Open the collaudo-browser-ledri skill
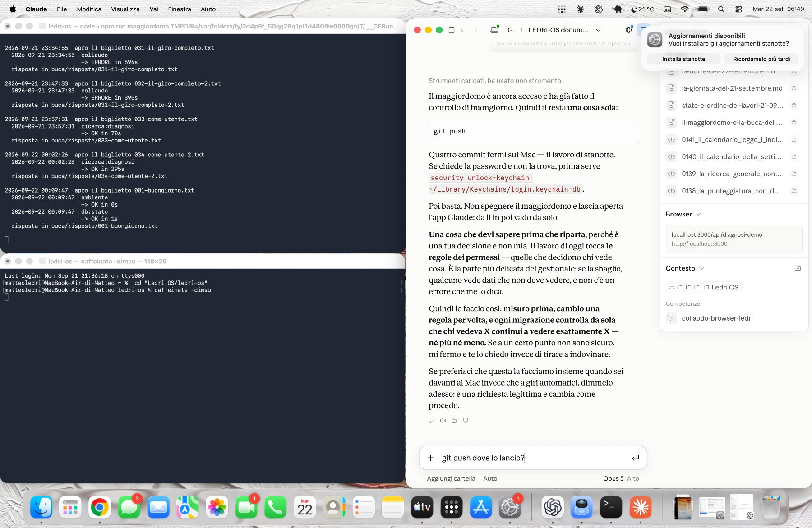 pos(717,318)
